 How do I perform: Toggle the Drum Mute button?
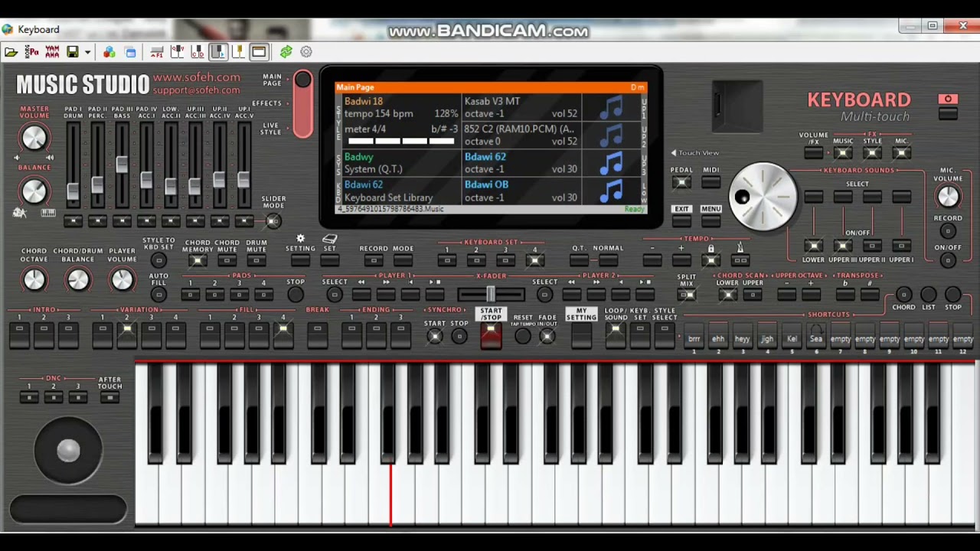pos(256,261)
